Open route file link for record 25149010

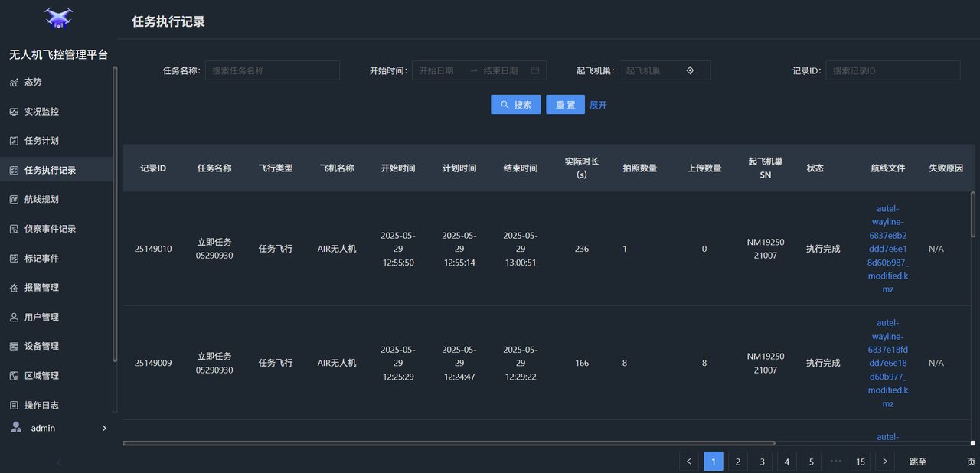click(x=888, y=249)
